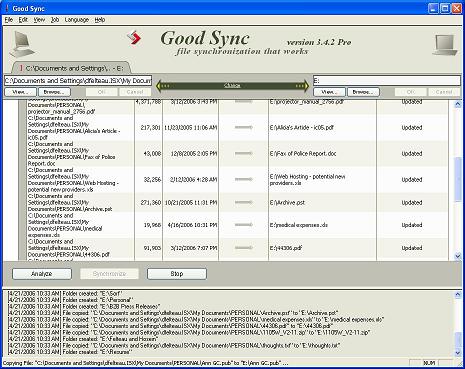The width and height of the screenshot is (465, 369).
Task: Select the C:\Documents and Settings job tab
Action: (x=71, y=68)
